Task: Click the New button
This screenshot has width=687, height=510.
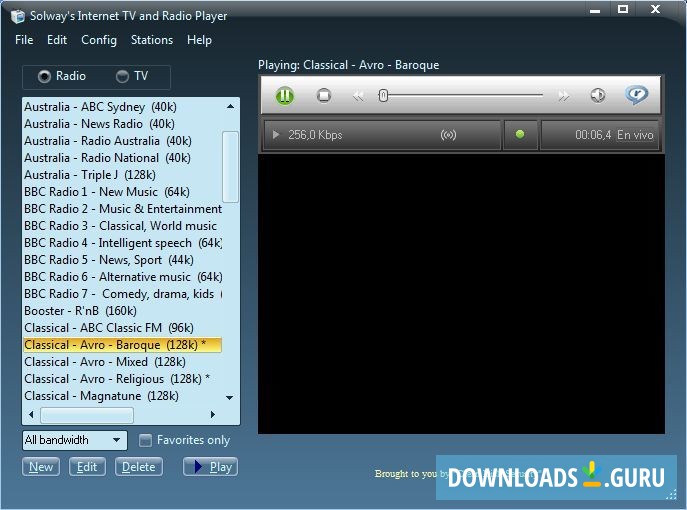Action: (41, 467)
